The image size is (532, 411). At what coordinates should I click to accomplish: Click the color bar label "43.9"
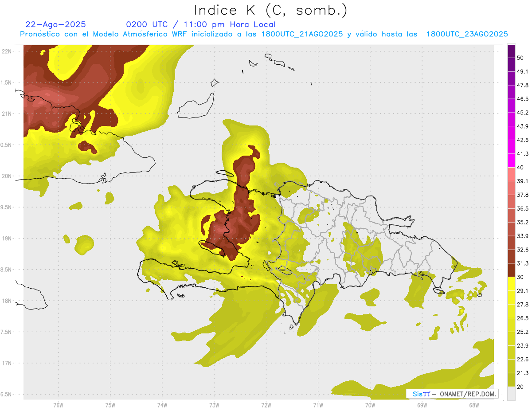pos(523,126)
